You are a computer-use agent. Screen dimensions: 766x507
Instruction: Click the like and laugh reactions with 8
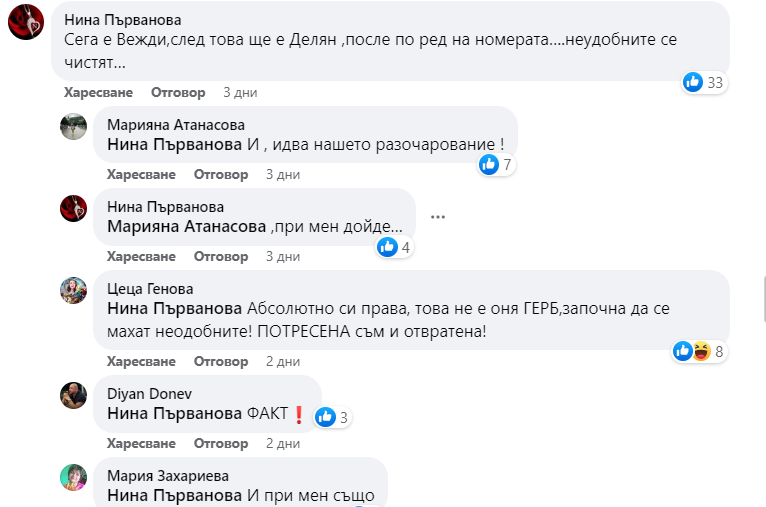click(698, 351)
